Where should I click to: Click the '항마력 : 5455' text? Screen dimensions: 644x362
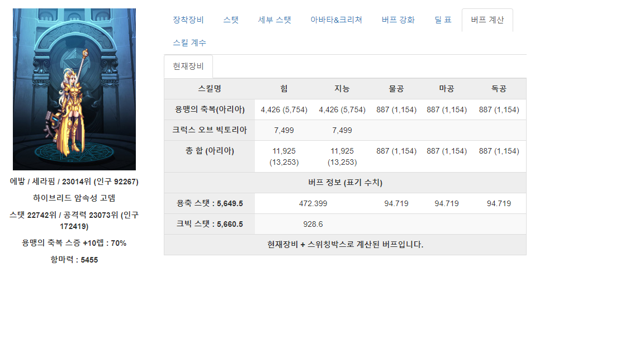click(74, 260)
